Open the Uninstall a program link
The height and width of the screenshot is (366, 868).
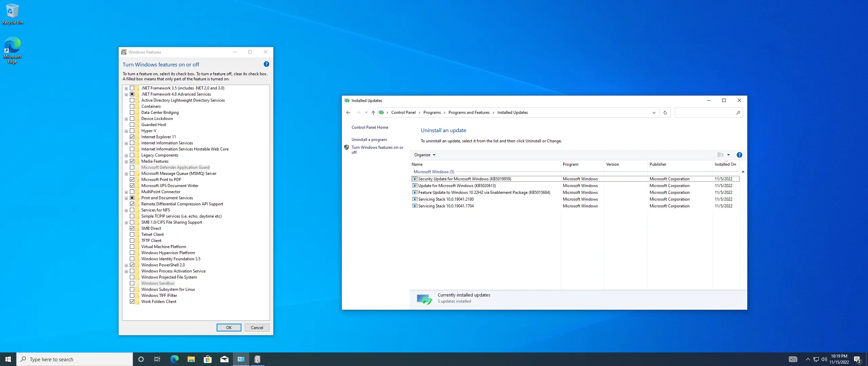point(369,140)
